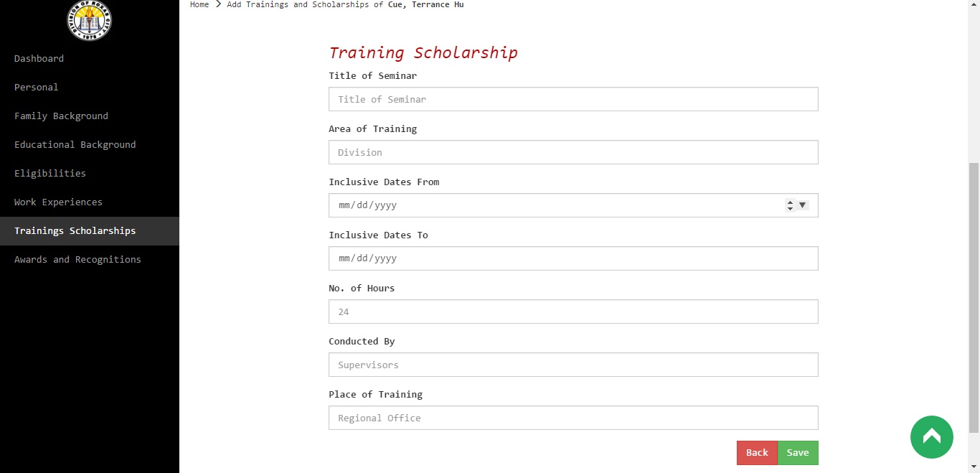980x473 pixels.
Task: Follow the Home breadcrumb link
Action: click(x=199, y=4)
